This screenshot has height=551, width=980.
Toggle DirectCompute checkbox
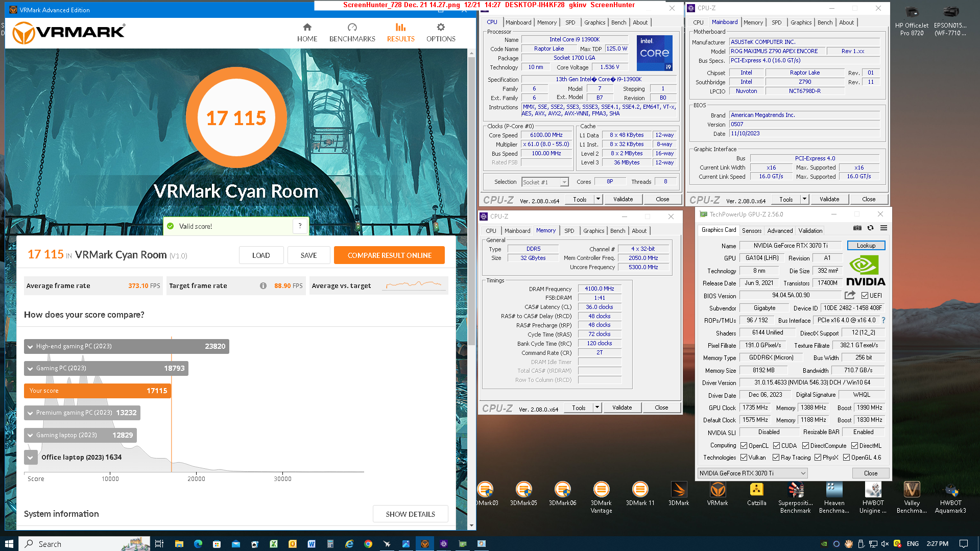point(805,445)
